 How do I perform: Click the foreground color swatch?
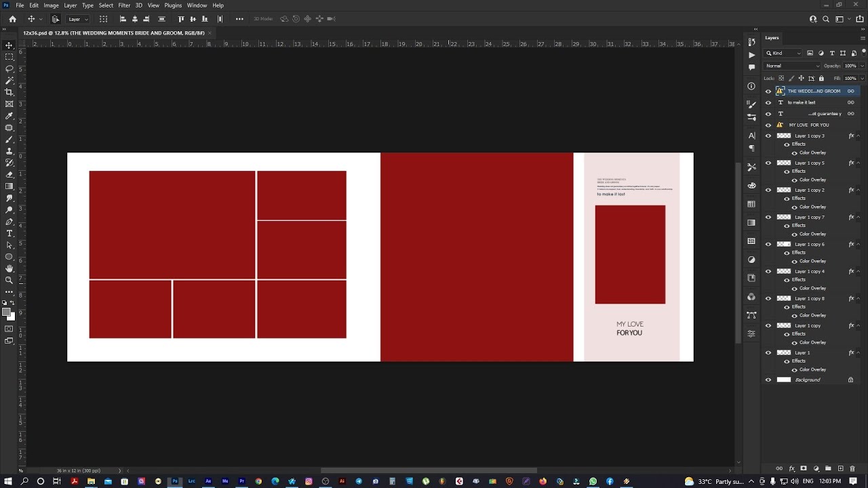tap(6, 312)
